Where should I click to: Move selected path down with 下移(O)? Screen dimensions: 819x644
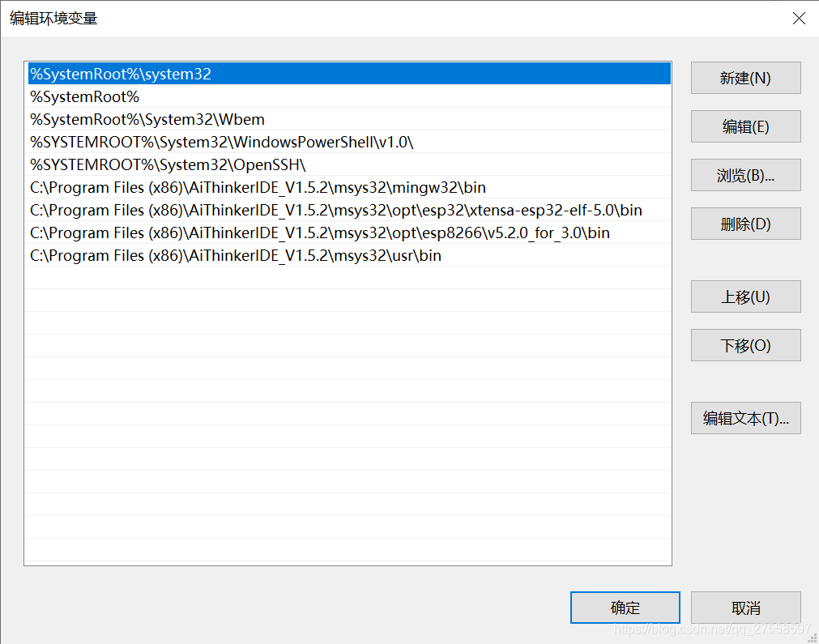[x=744, y=345]
